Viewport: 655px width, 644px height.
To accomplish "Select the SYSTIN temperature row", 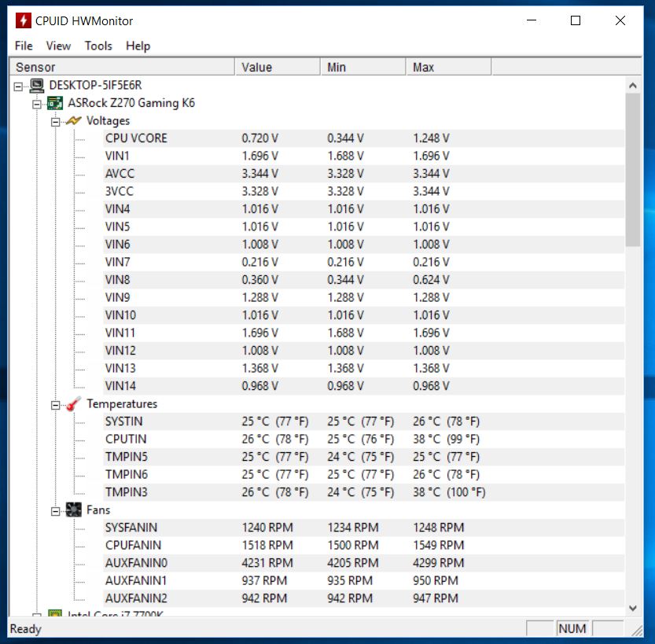I will (x=363, y=421).
